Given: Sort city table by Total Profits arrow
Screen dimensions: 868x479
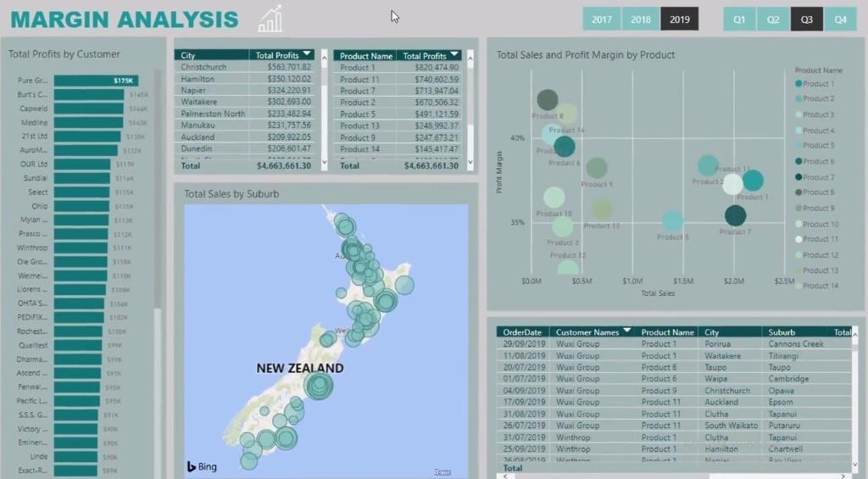Looking at the screenshot, I should (307, 53).
